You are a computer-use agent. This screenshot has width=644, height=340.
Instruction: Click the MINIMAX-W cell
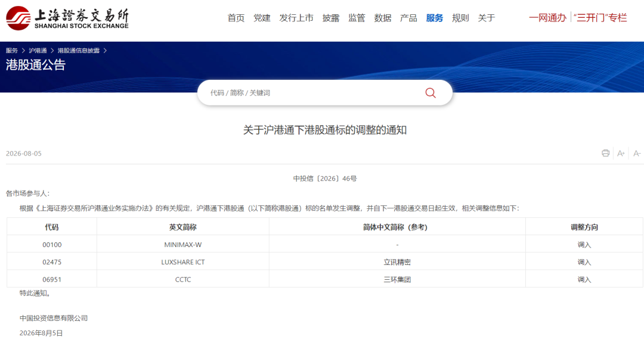point(183,245)
